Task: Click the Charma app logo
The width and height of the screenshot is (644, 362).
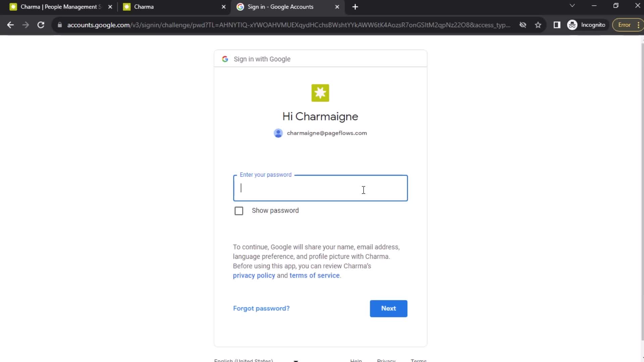Action: 320,93
